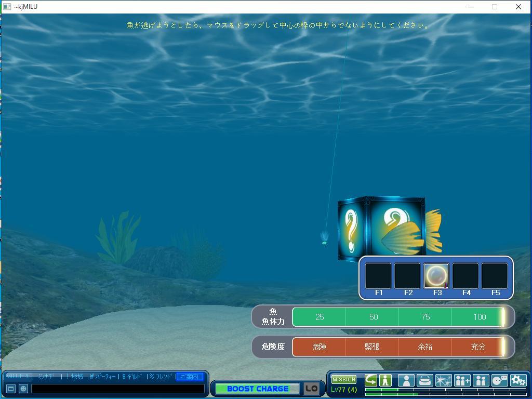Click the kjMILU window title icon
This screenshot has height=399, width=532.
pyautogui.click(x=7, y=6)
